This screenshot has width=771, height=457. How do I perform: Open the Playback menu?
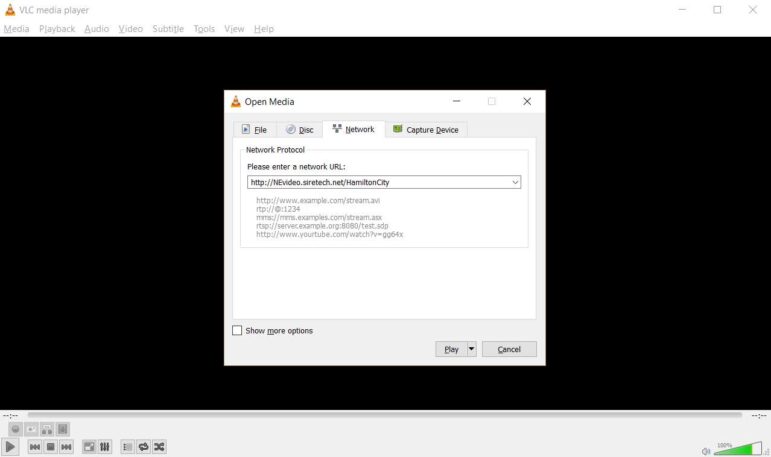(57, 29)
